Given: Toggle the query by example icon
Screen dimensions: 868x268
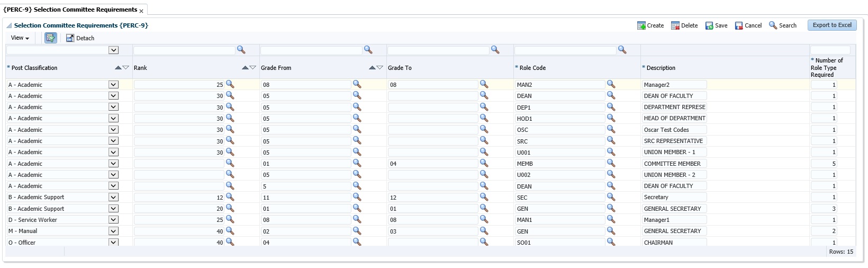Looking at the screenshot, I should click(x=50, y=38).
